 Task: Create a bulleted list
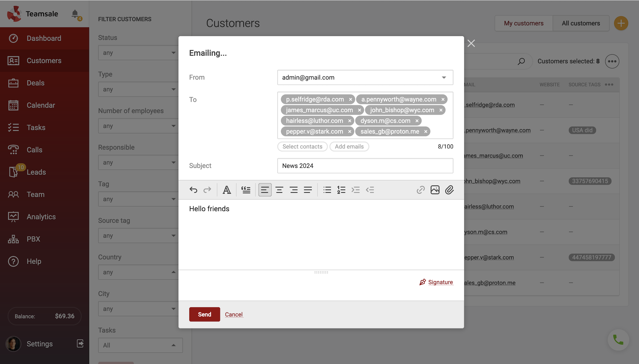327,190
